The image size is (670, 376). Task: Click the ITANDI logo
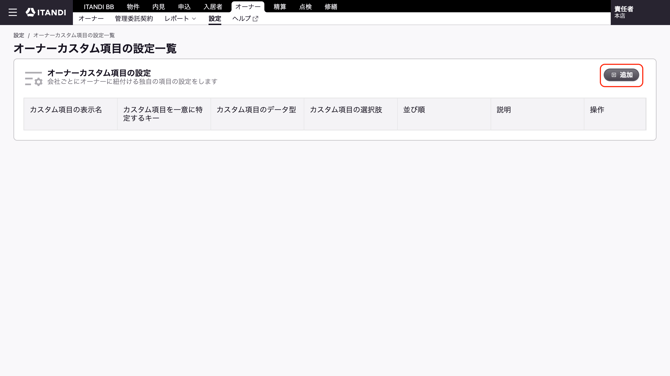[46, 12]
